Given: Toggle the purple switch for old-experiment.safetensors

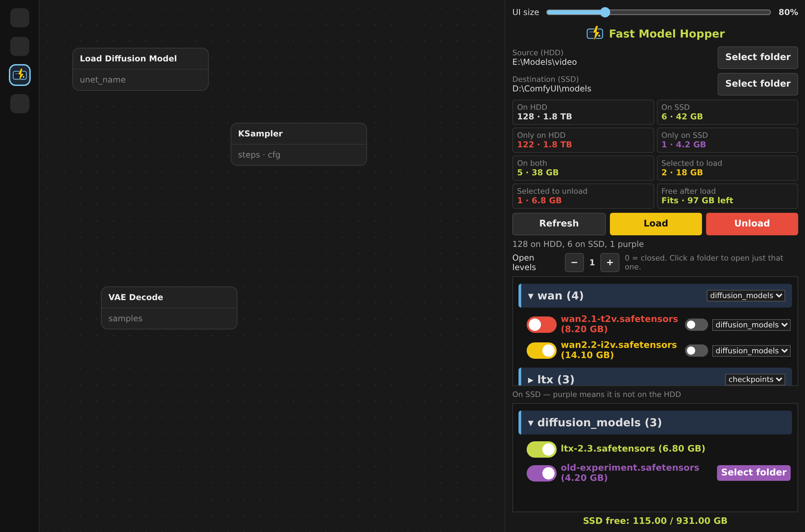Looking at the screenshot, I should pyautogui.click(x=542, y=473).
